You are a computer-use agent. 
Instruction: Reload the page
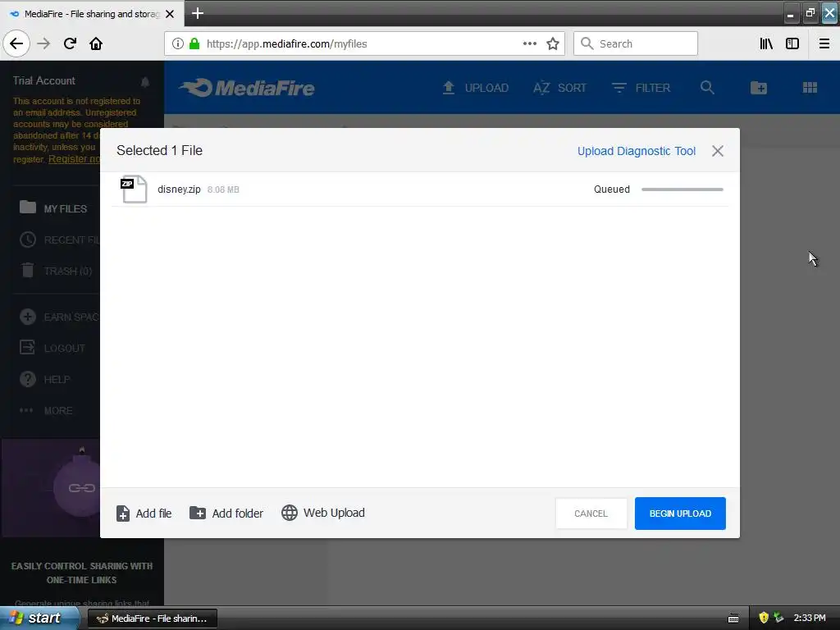point(70,43)
